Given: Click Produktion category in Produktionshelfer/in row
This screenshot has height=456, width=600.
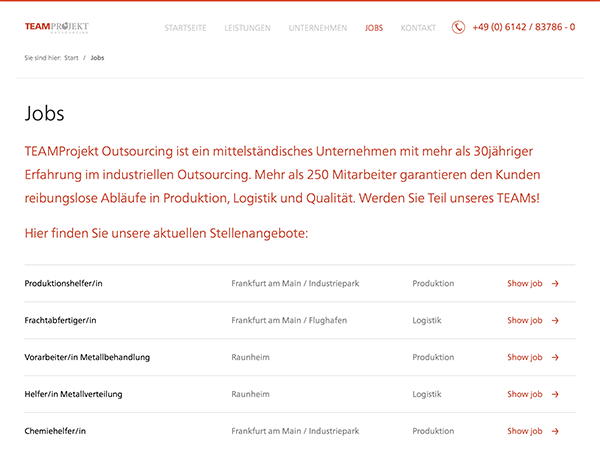Looking at the screenshot, I should 433,283.
